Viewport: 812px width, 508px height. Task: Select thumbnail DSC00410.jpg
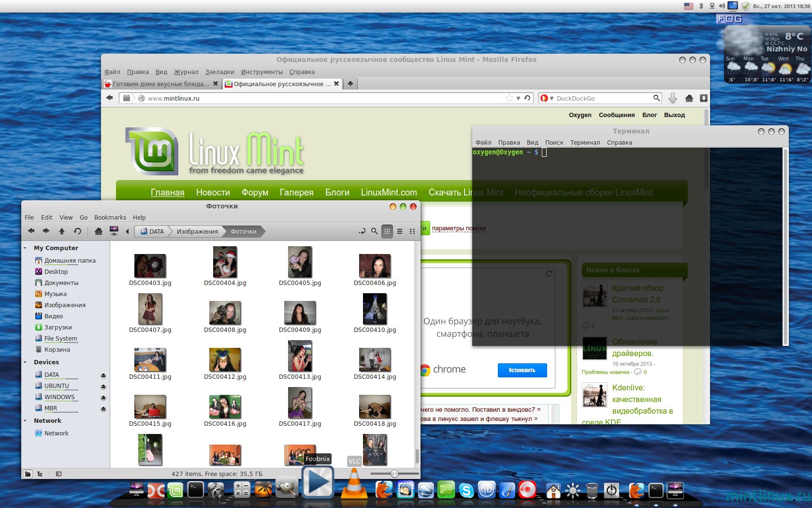375,309
